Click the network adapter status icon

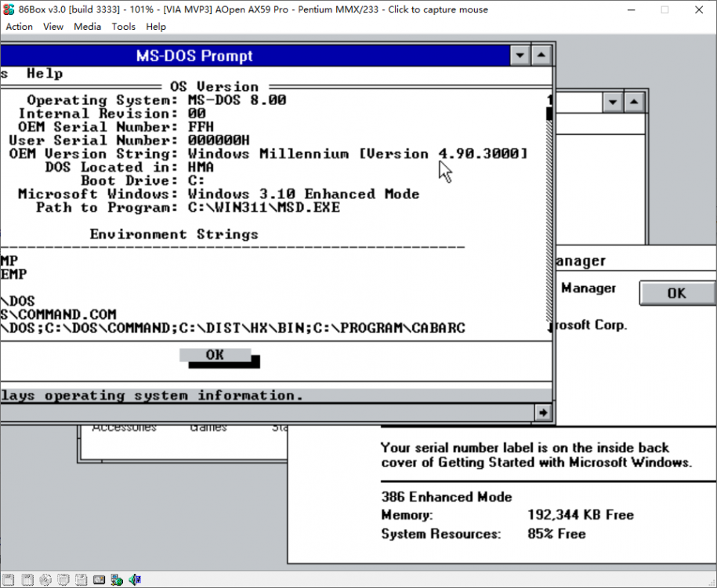(116, 579)
